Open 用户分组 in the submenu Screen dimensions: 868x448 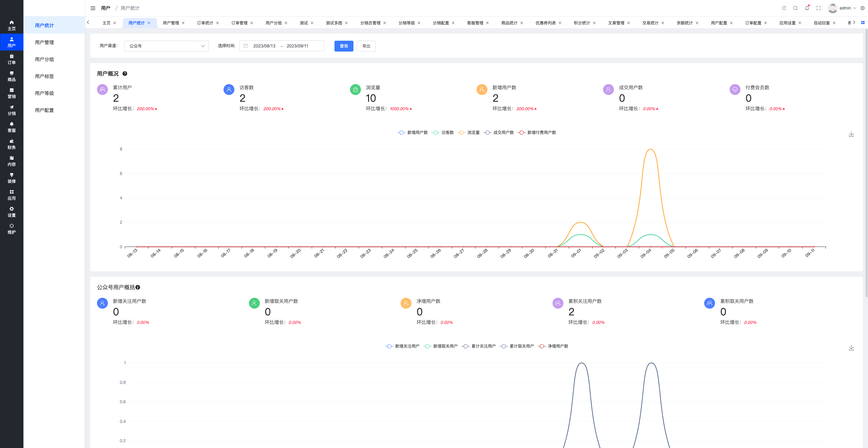coord(54,59)
